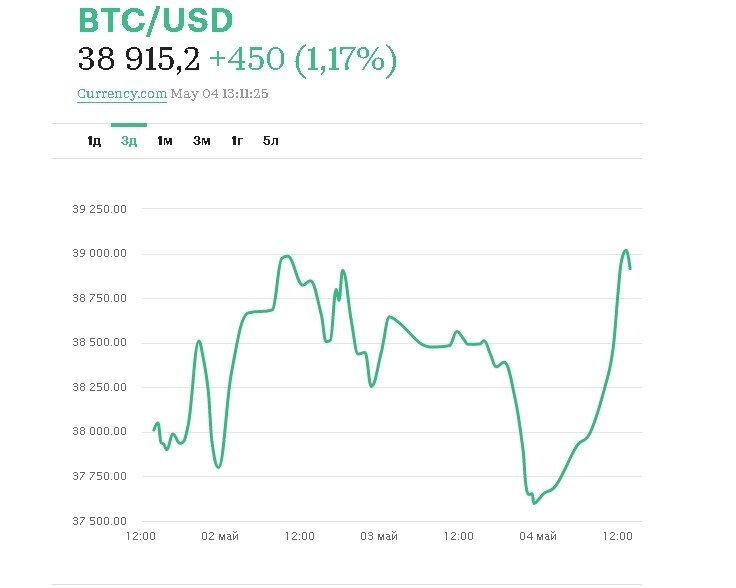
Task: Choose the 3м time range tab
Action: 202,141
